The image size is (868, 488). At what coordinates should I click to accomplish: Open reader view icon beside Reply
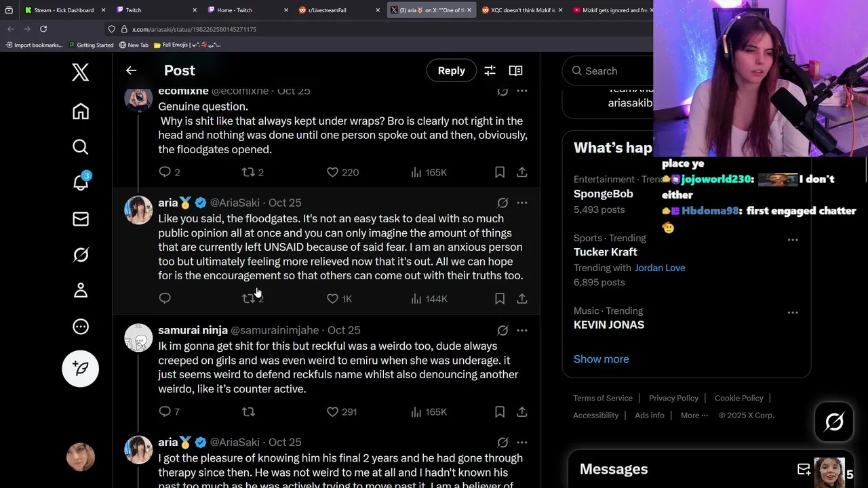pos(515,70)
